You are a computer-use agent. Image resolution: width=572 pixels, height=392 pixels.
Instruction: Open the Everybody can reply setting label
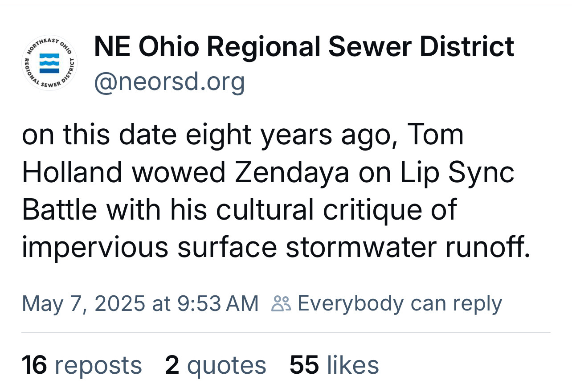click(x=400, y=304)
